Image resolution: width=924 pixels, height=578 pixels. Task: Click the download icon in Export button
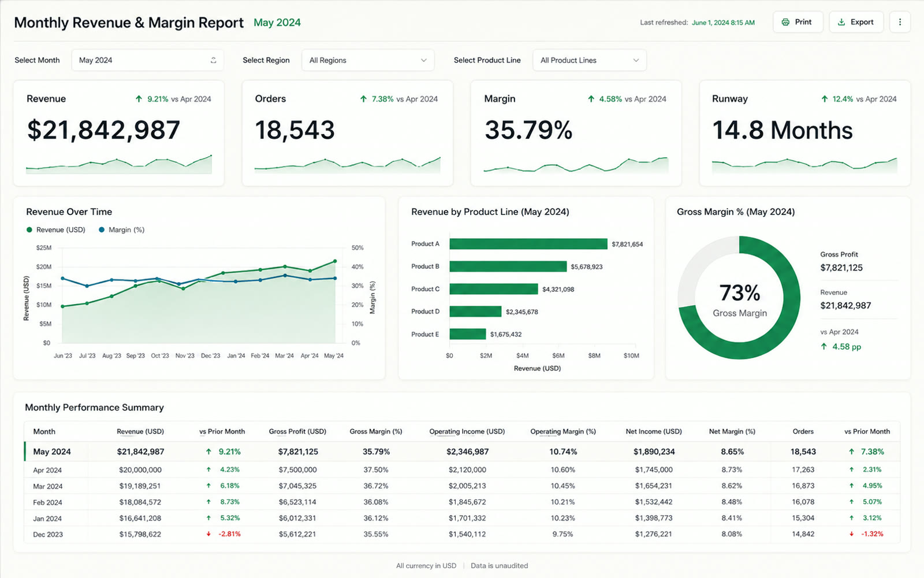[x=841, y=22]
